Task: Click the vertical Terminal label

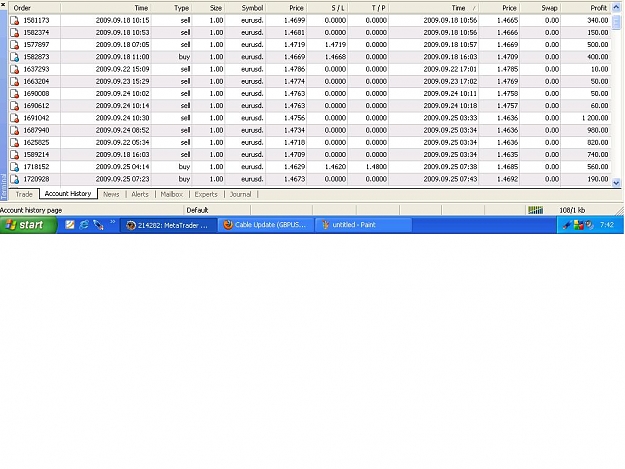Action: (x=4, y=186)
